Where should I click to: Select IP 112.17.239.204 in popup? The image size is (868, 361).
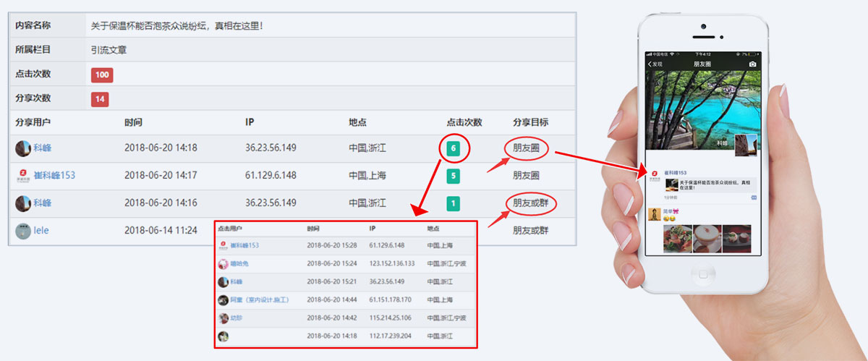pos(390,336)
